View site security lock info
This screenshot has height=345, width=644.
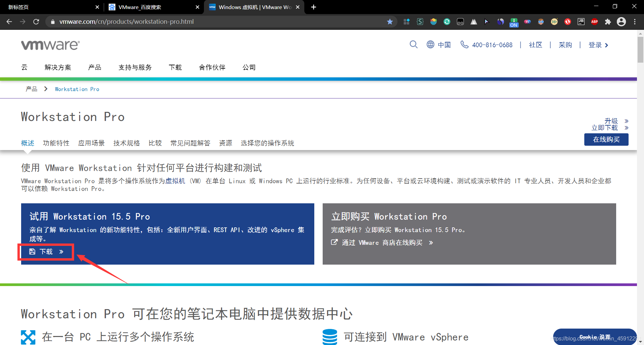53,22
